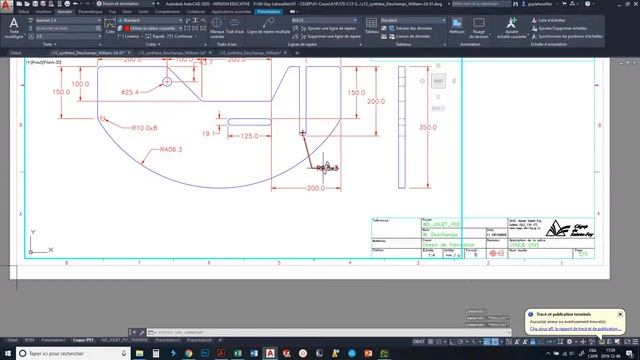Screen dimensions: 640x360
Task: Select Ligne de repère multiple tool
Action: tap(269, 26)
